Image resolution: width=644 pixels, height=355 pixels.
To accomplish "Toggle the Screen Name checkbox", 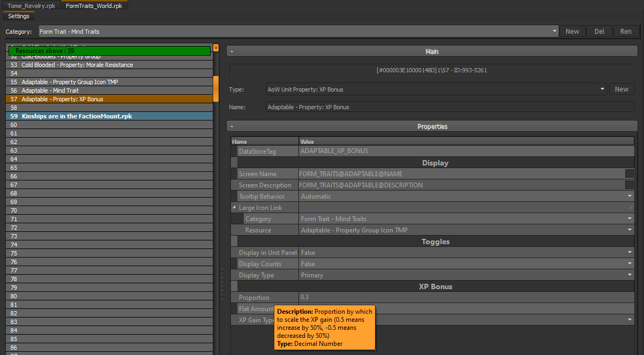I will (629, 173).
